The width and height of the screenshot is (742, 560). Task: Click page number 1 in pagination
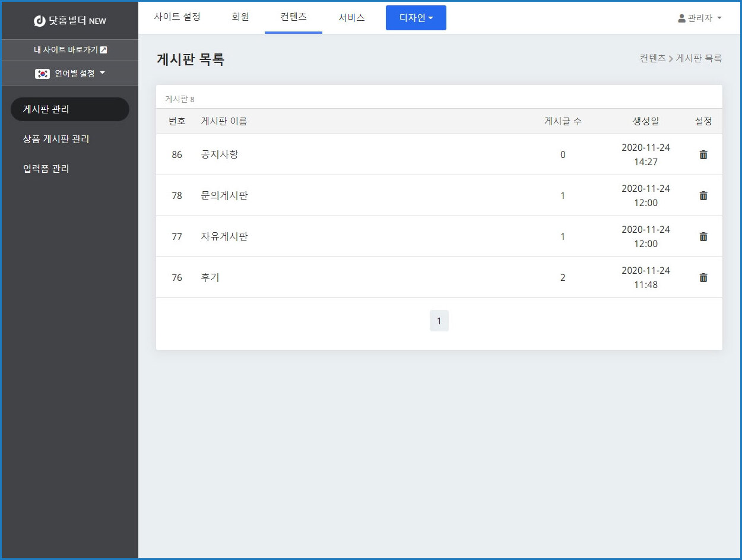[439, 321]
